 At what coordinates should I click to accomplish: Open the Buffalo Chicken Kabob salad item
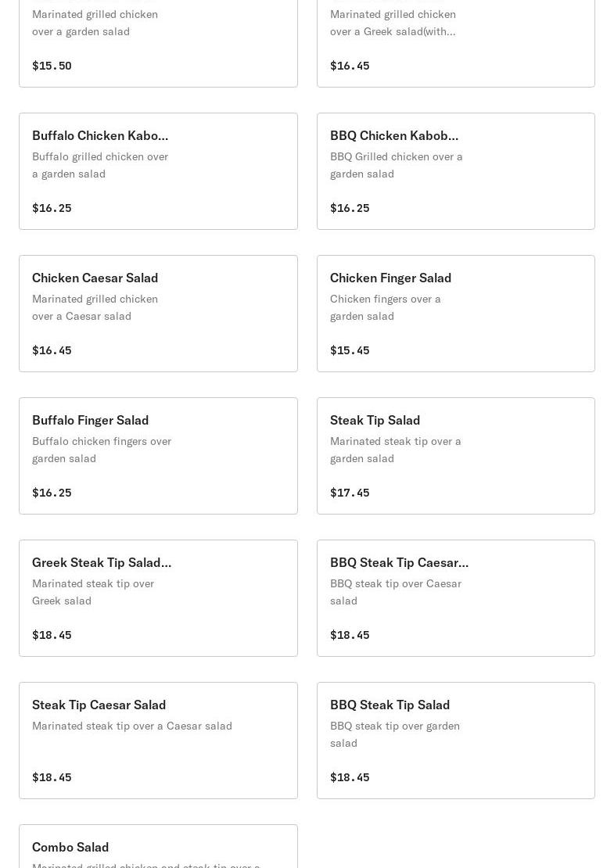[158, 171]
